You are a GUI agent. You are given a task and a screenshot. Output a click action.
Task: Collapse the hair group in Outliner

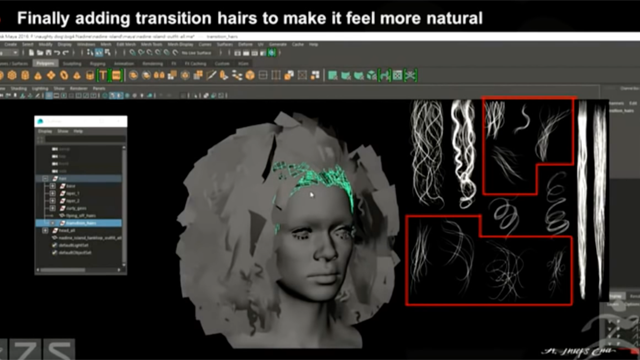(45, 178)
